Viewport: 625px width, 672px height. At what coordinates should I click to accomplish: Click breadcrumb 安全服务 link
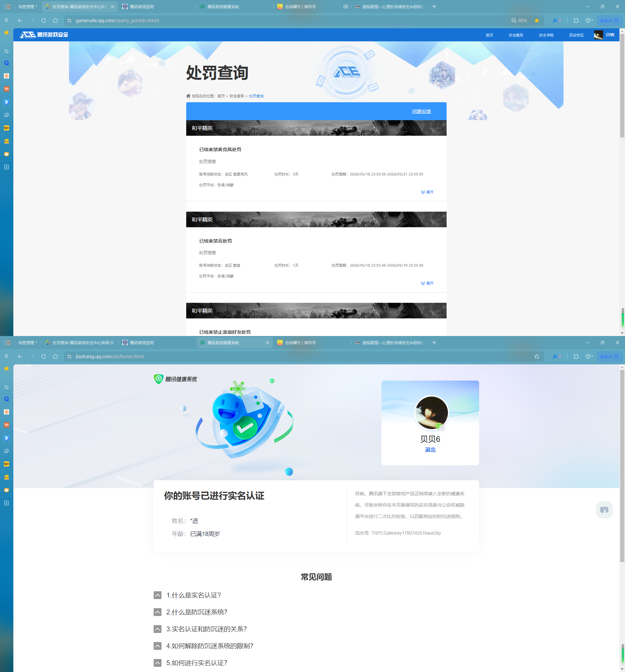(x=237, y=96)
